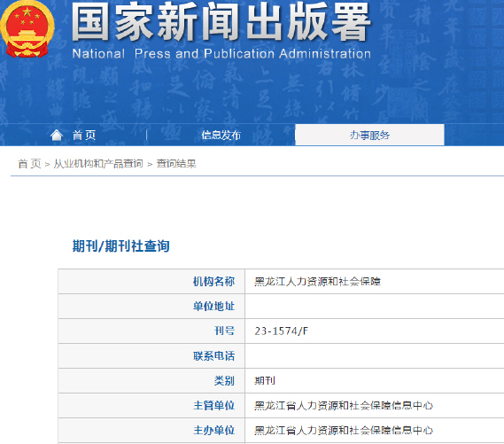This screenshot has width=504, height=444.
Task: Click the 主管单位 value cell
Action: (375, 405)
